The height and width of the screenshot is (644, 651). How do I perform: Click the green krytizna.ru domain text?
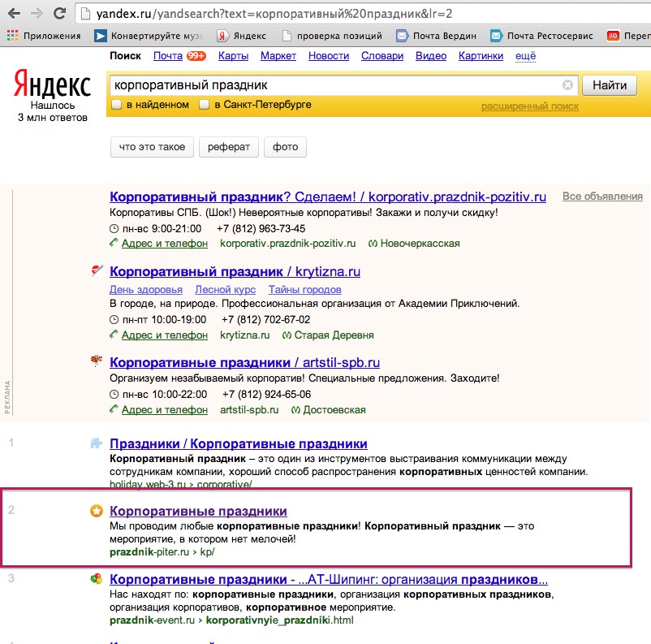click(244, 335)
